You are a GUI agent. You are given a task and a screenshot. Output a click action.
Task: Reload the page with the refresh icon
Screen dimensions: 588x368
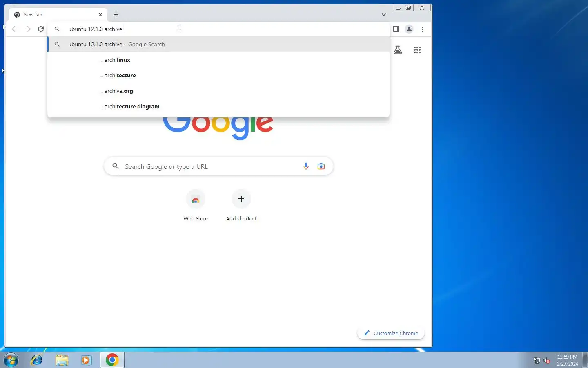click(41, 29)
